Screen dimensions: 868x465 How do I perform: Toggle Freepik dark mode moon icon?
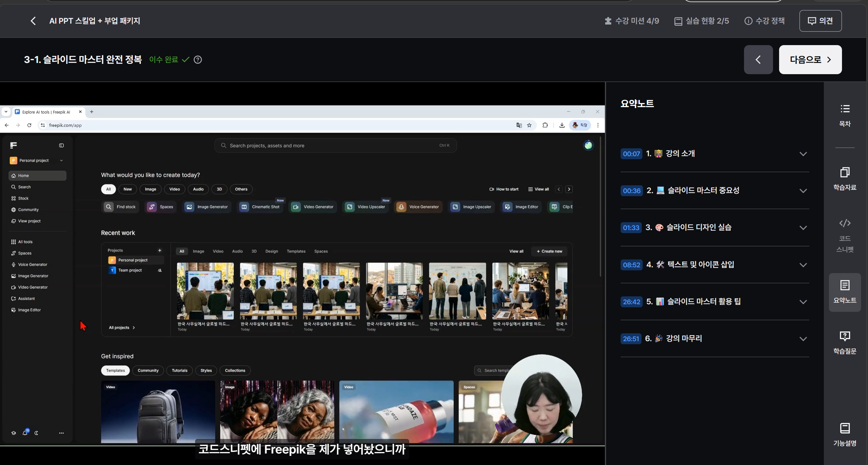[36, 433]
